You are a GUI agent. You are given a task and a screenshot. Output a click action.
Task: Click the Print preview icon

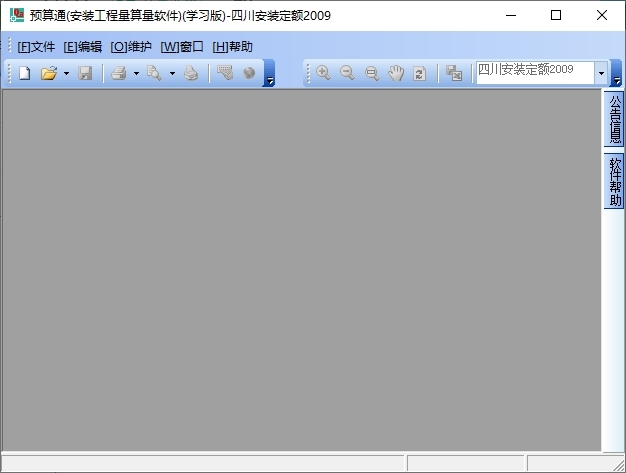click(154, 73)
